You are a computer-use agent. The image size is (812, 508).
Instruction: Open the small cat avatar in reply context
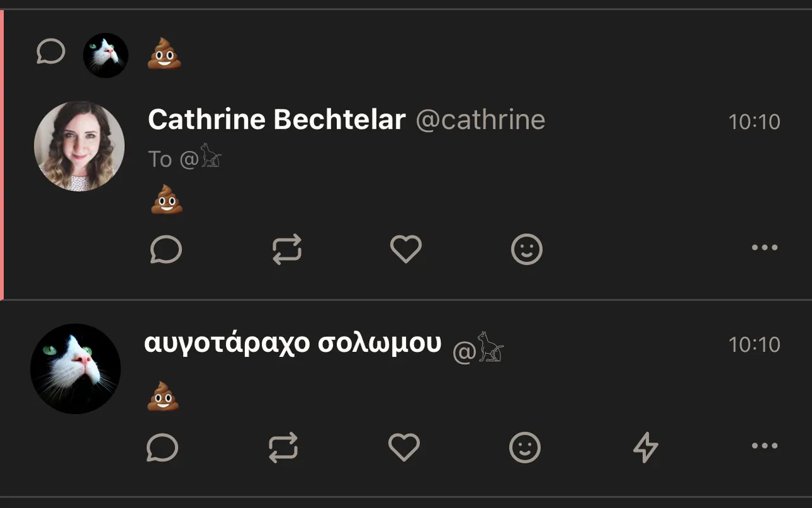click(x=106, y=55)
